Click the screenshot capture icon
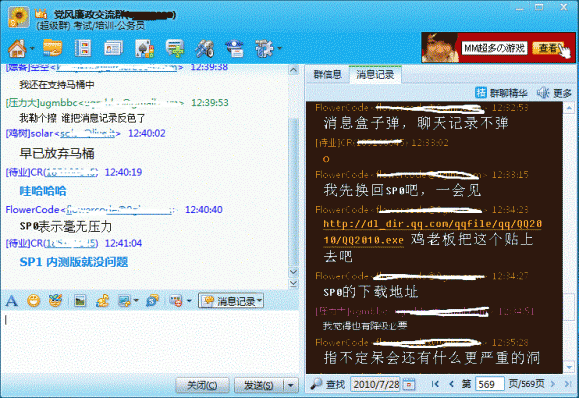579x398 pixels. pyautogui.click(x=124, y=301)
